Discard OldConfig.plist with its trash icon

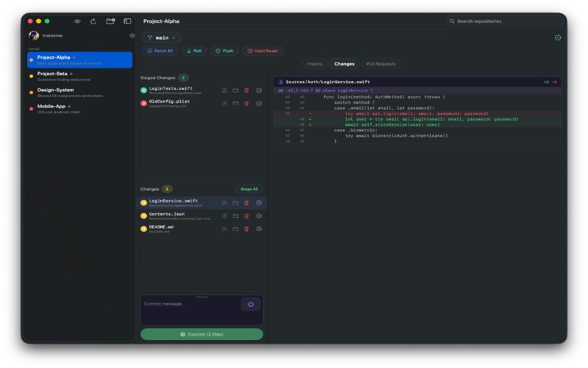(x=246, y=103)
